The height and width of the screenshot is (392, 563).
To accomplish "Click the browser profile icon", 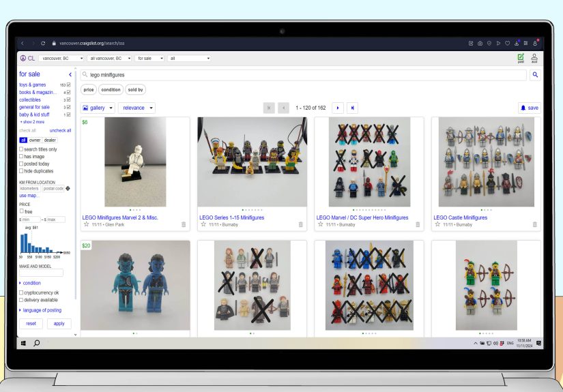I will (535, 43).
